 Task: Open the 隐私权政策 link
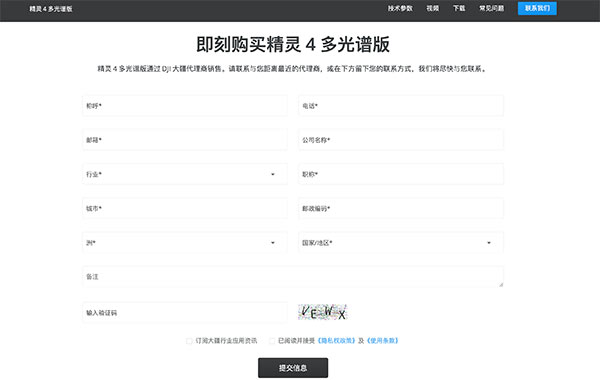click(337, 341)
